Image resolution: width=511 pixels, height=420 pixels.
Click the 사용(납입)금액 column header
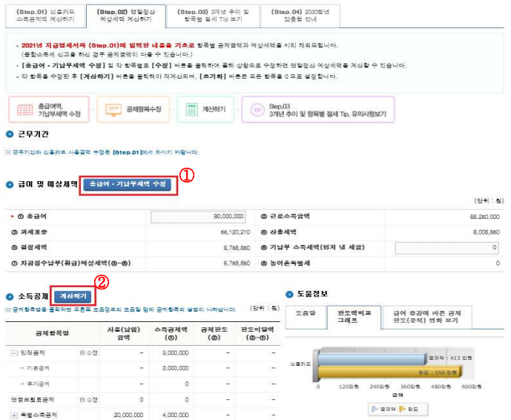[x=124, y=333]
